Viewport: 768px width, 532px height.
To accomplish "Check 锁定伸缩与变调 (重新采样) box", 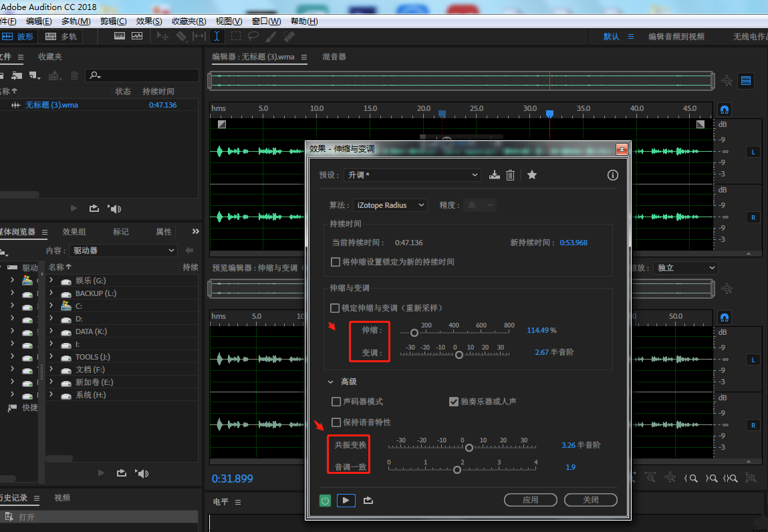I will point(335,308).
